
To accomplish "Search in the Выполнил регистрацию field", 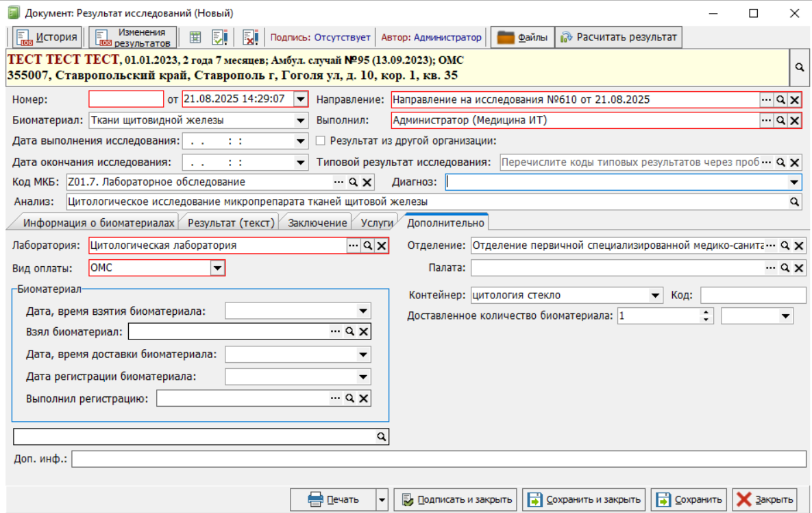I will 349,398.
